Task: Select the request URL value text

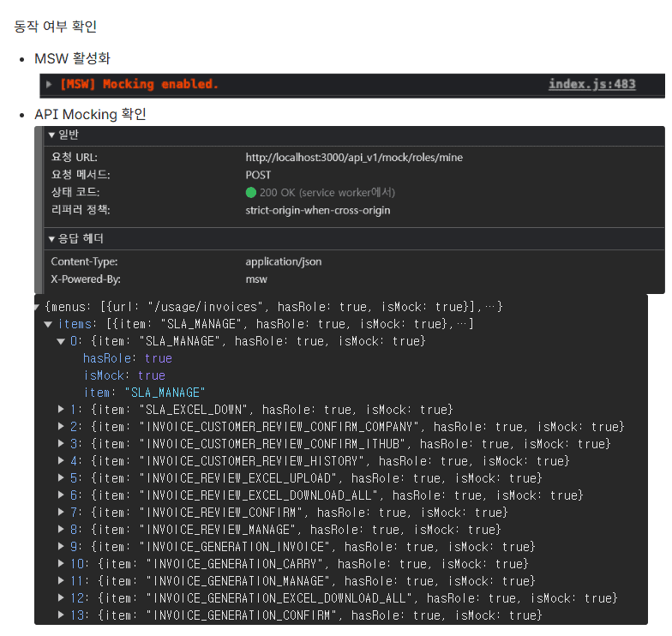Action: pos(354,158)
